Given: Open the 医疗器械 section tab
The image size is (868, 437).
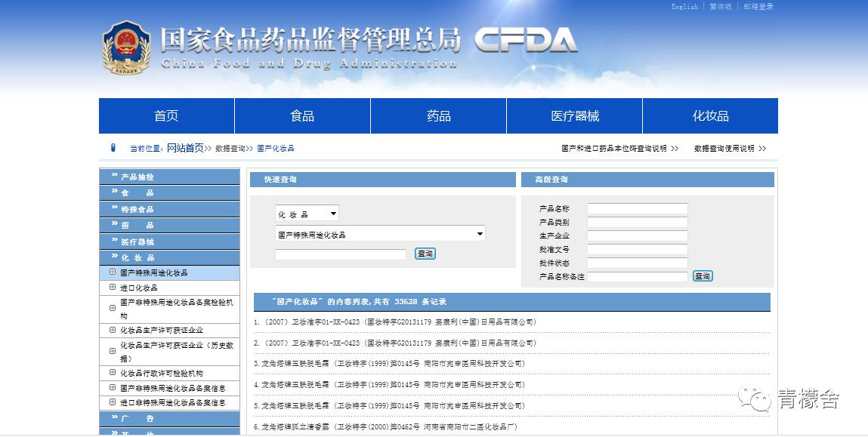Looking at the screenshot, I should [x=573, y=115].
